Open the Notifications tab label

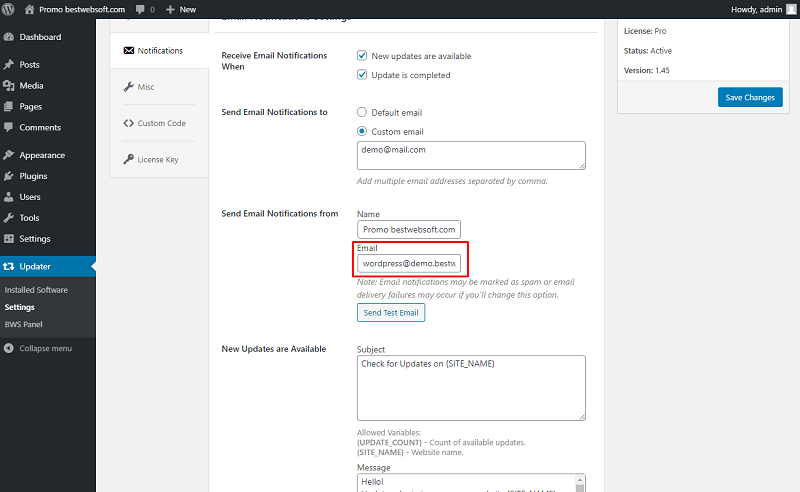[x=160, y=51]
